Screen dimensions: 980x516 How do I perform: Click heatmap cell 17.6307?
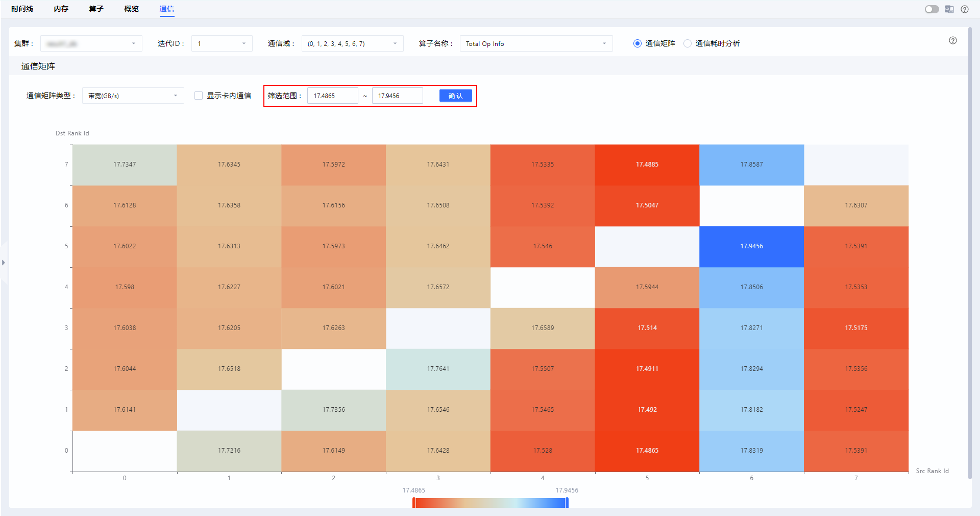856,205
